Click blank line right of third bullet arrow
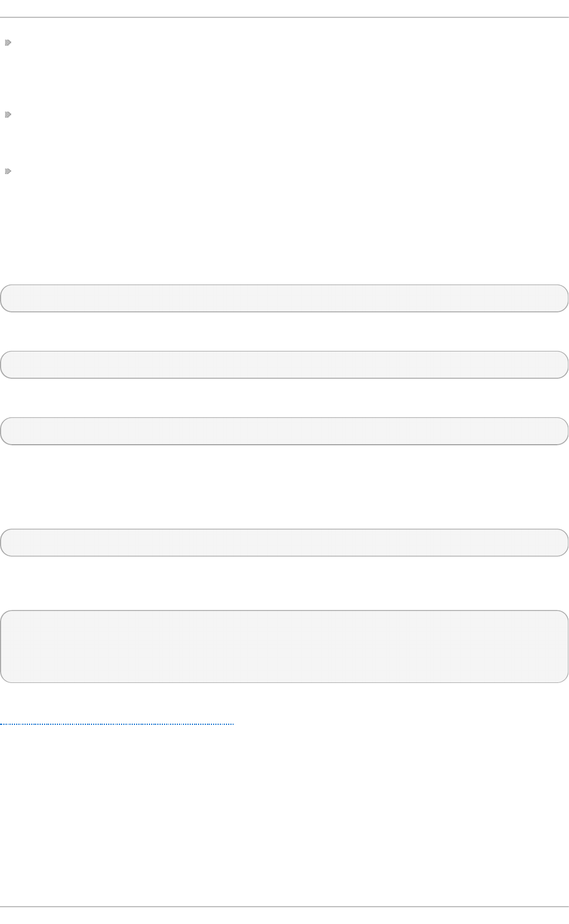The height and width of the screenshot is (924, 569). (x=279, y=171)
